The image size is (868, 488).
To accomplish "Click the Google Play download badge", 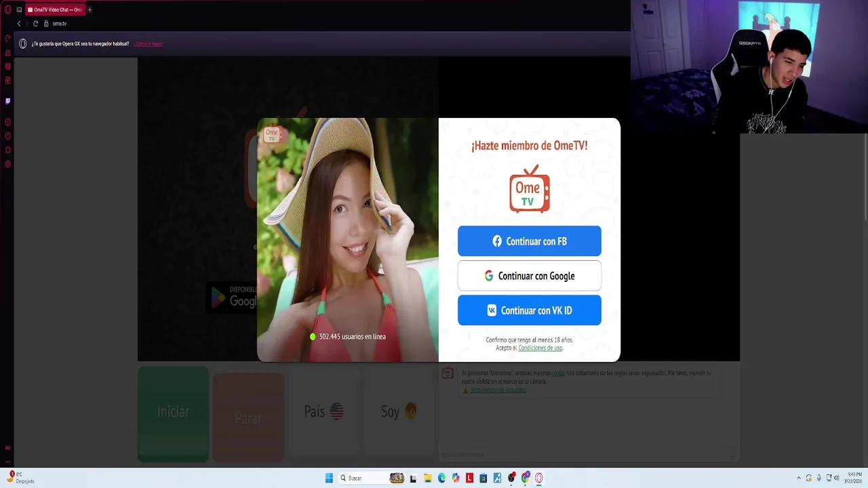I will point(231,298).
